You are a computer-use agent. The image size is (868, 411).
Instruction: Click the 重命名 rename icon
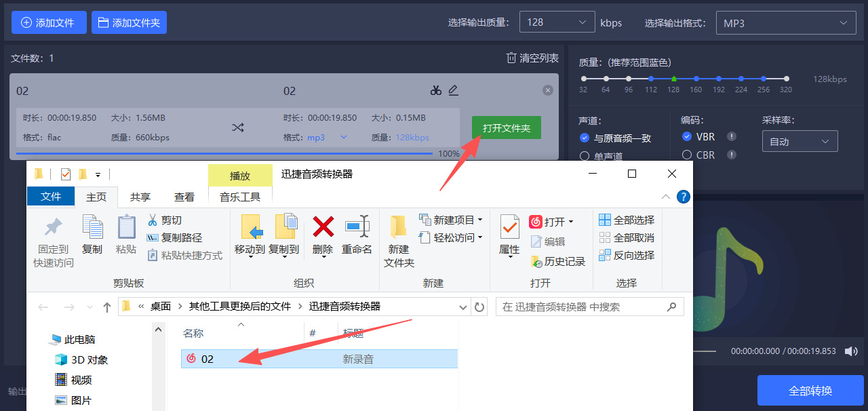coord(357,227)
